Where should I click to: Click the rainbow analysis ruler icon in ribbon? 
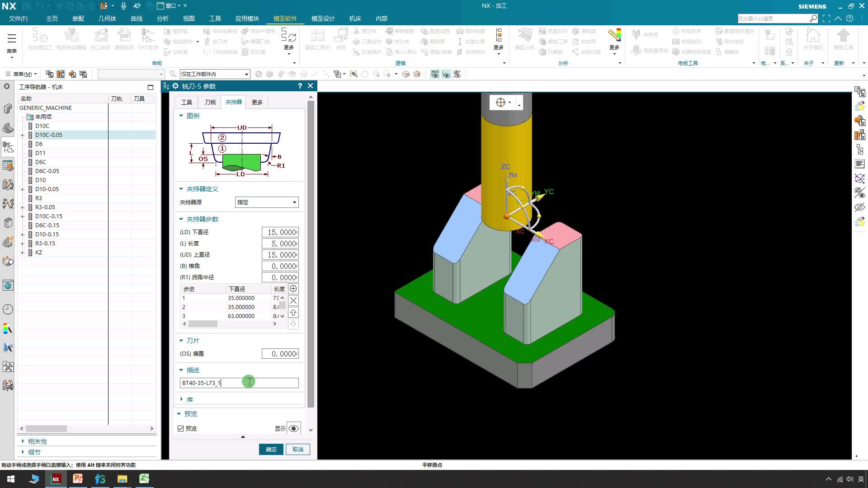tap(614, 36)
